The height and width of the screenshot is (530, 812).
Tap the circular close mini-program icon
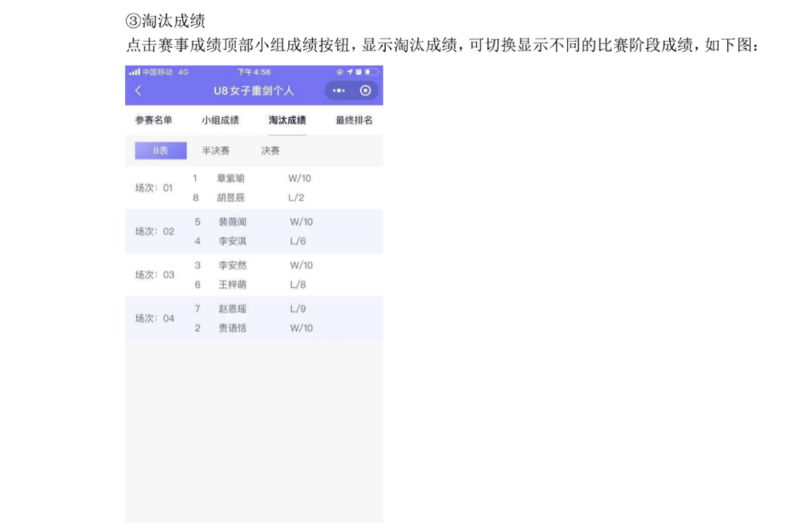(365, 90)
